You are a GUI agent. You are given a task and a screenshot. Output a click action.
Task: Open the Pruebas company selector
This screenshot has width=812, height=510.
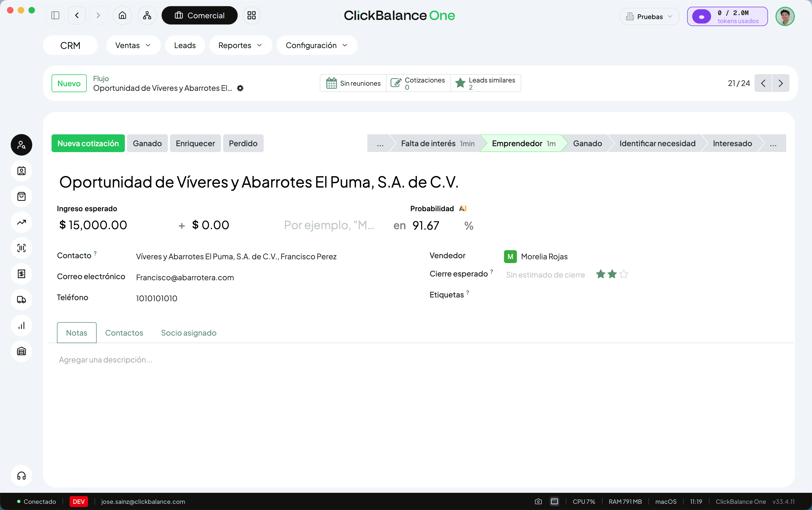649,17
